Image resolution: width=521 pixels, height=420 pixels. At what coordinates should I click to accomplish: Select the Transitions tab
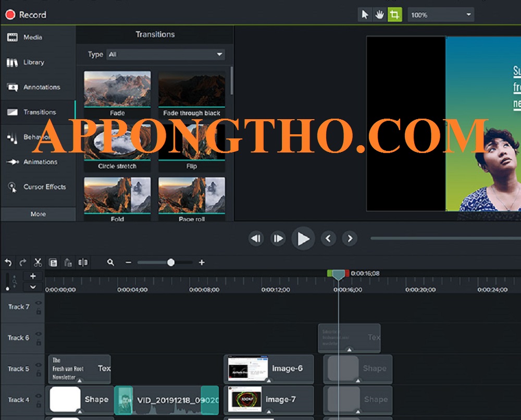38,112
